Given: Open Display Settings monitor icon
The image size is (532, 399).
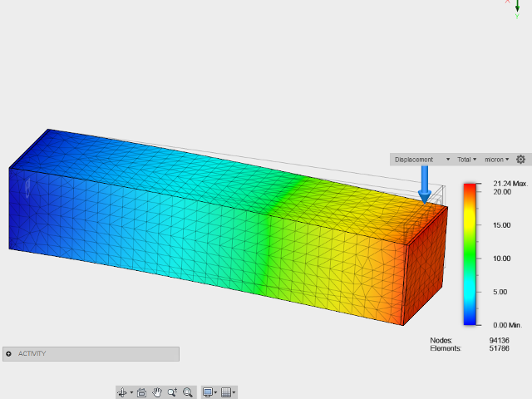Looking at the screenshot, I should click(207, 392).
